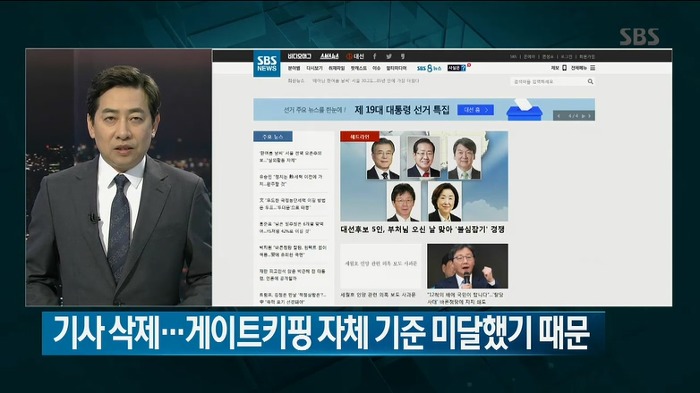Image resolution: width=700 pixels, height=393 pixels.
Task: Click the thumbnail of the man speaking into a microphone
Action: click(467, 266)
